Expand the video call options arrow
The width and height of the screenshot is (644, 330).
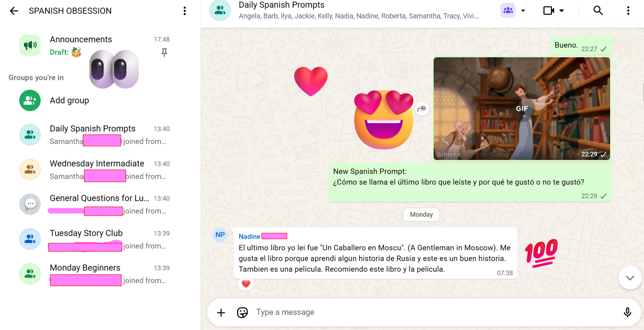coord(562,11)
